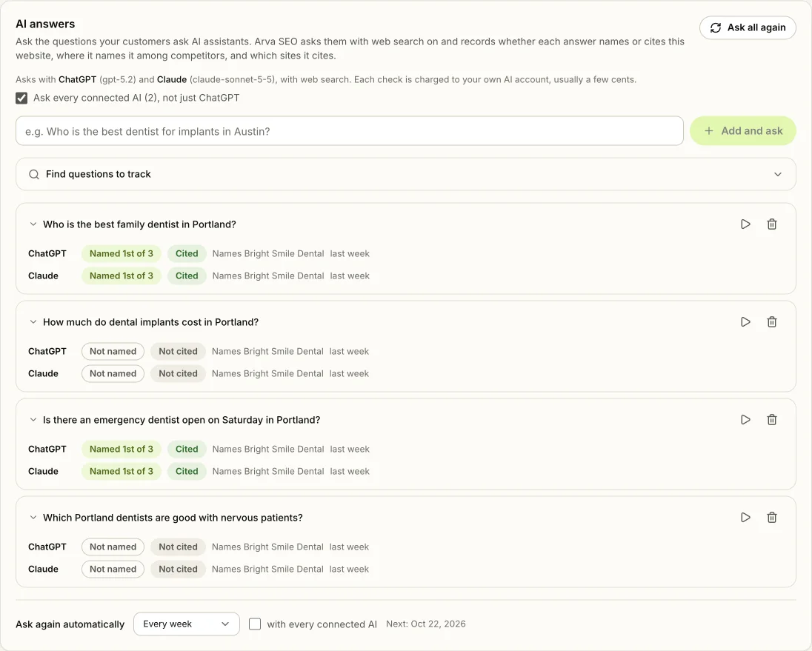812x651 pixels.
Task: Click Claude Named 1st of 3 badge, family dentist
Action: (x=122, y=276)
